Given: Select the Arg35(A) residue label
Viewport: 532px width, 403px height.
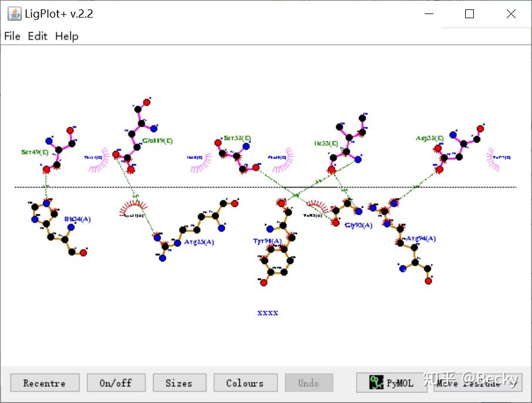Looking at the screenshot, I should [199, 242].
